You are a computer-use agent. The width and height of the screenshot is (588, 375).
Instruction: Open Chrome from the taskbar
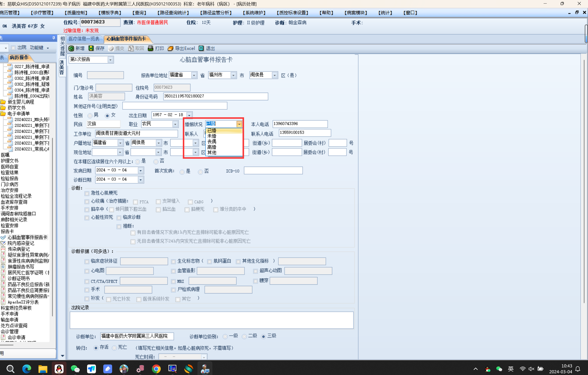[156, 369]
